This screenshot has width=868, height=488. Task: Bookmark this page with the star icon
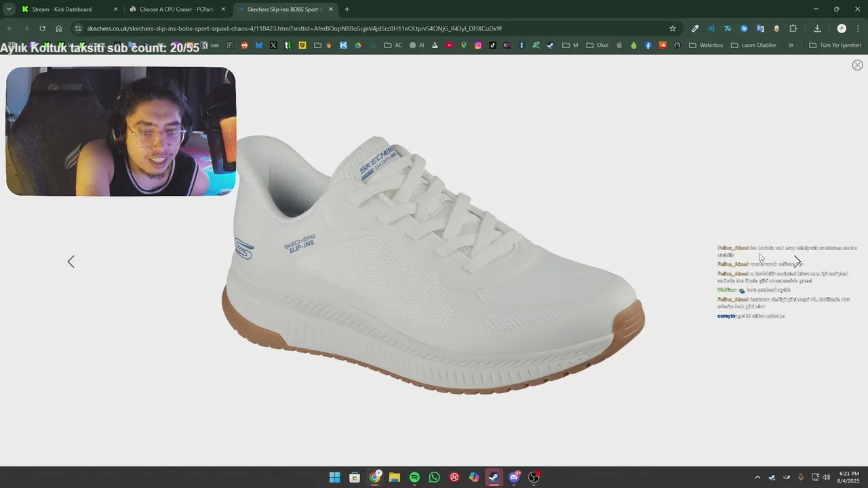click(x=673, y=28)
